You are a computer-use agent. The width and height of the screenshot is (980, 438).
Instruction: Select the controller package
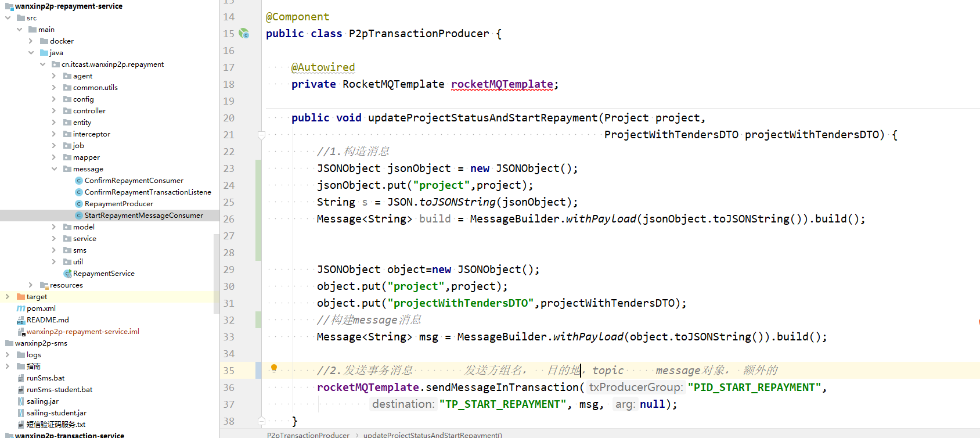[x=89, y=111]
